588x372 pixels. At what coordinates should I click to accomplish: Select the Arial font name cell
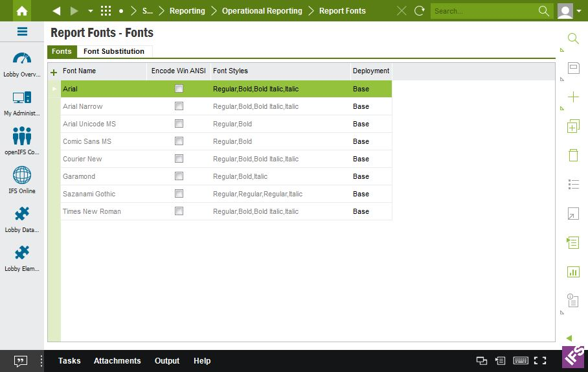pyautogui.click(x=104, y=89)
